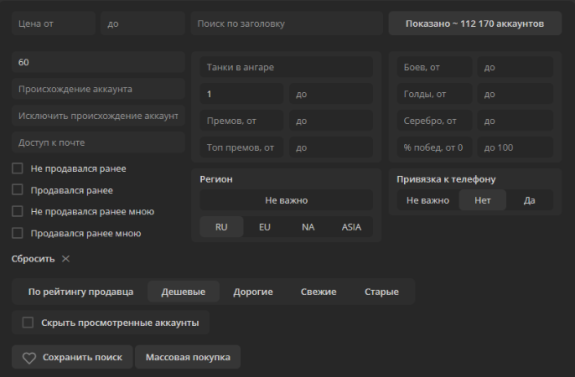Sort by Дорогие tab

[253, 292]
